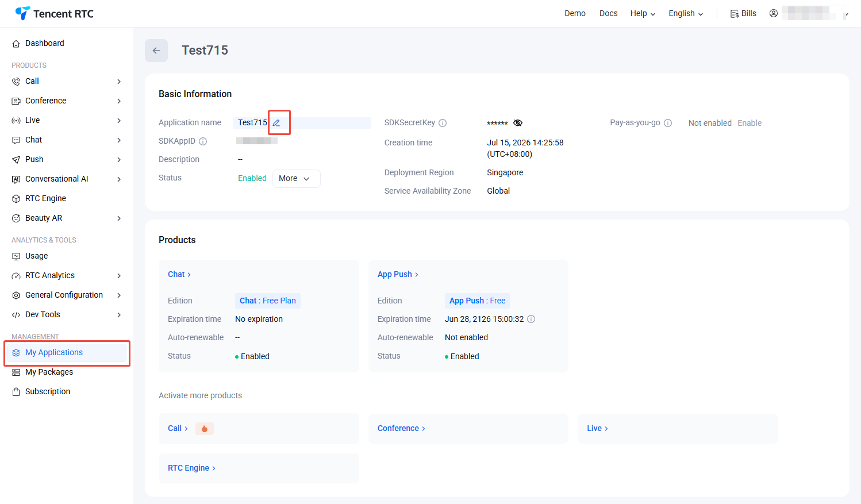Image resolution: width=861 pixels, height=504 pixels.
Task: Click the Push paper-plane icon in sidebar
Action: (16, 160)
